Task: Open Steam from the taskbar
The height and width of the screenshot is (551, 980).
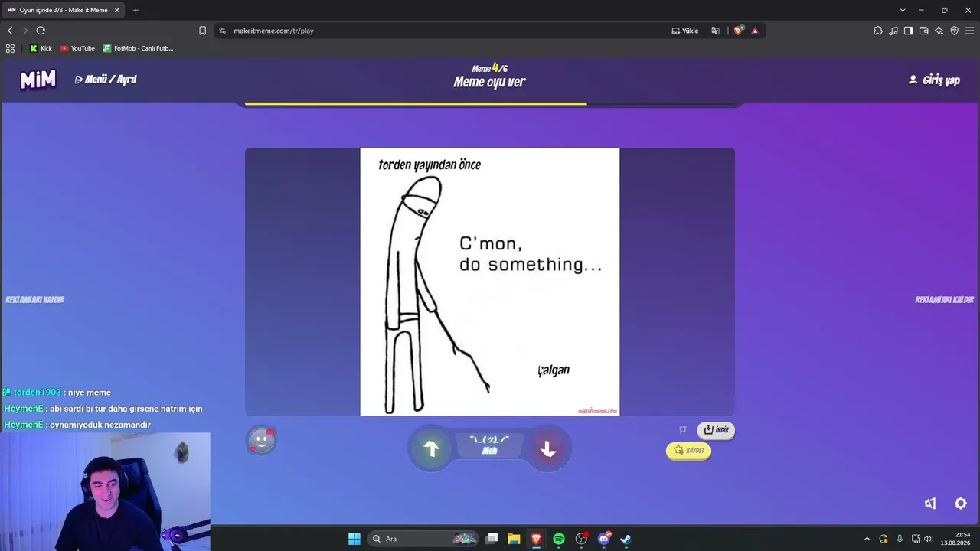Action: tap(626, 539)
